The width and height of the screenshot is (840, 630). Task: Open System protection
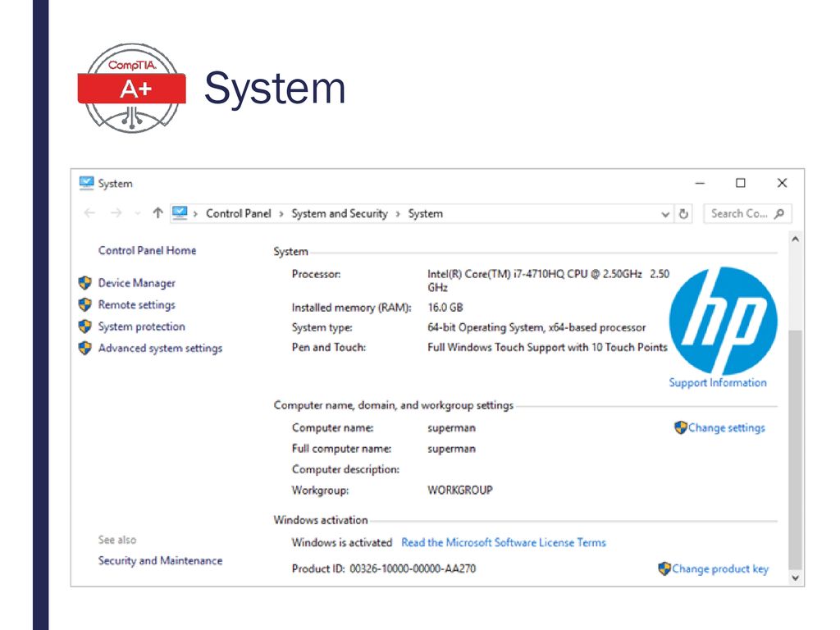point(141,326)
